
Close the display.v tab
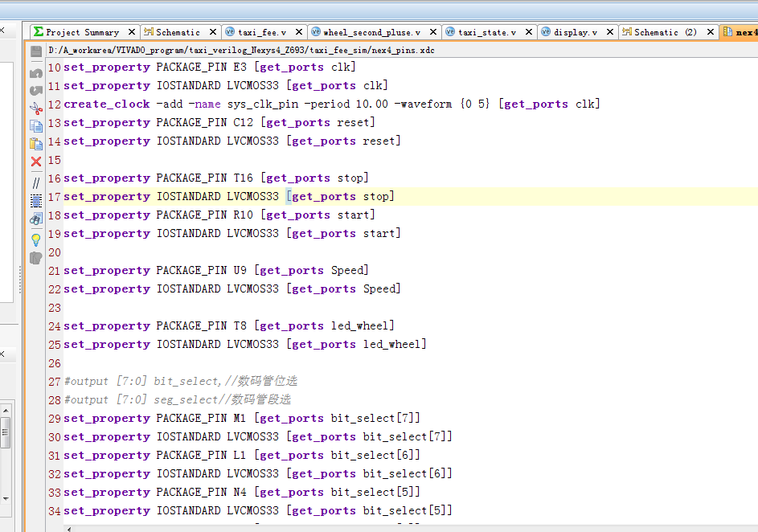click(x=610, y=32)
